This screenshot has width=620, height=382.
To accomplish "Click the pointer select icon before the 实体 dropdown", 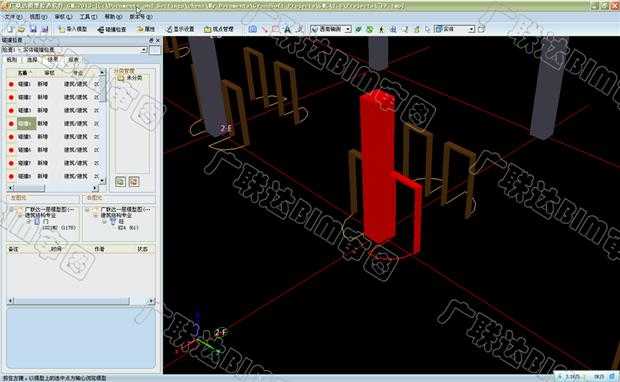I will 427,29.
